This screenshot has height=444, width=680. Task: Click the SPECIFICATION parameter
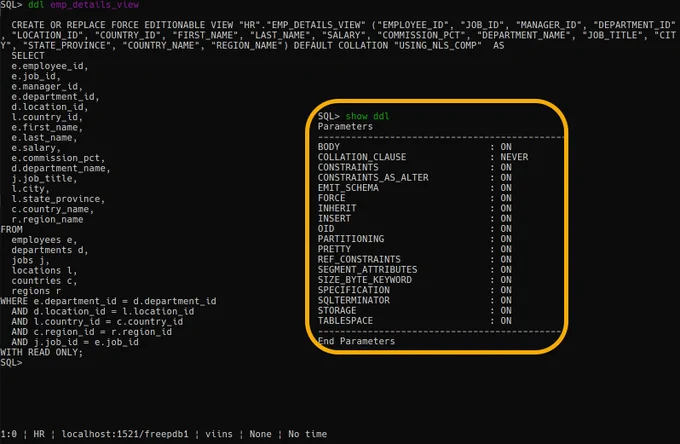[x=354, y=290]
